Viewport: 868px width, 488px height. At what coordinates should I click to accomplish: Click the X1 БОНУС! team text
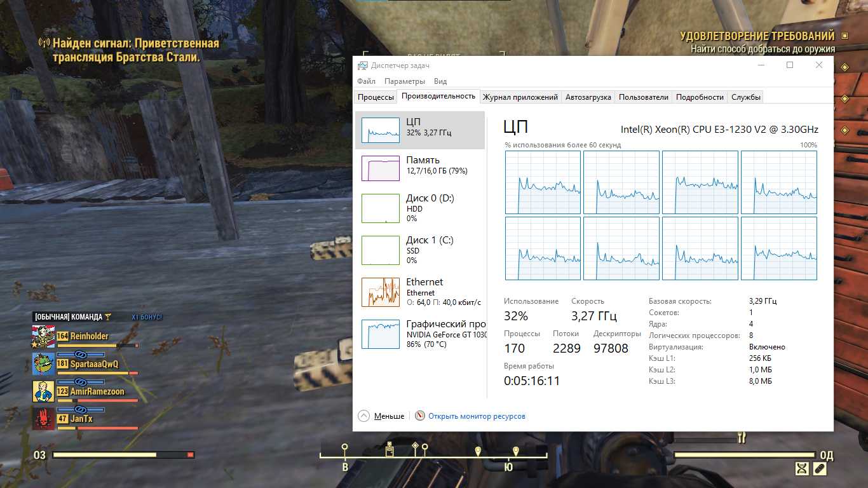click(147, 316)
